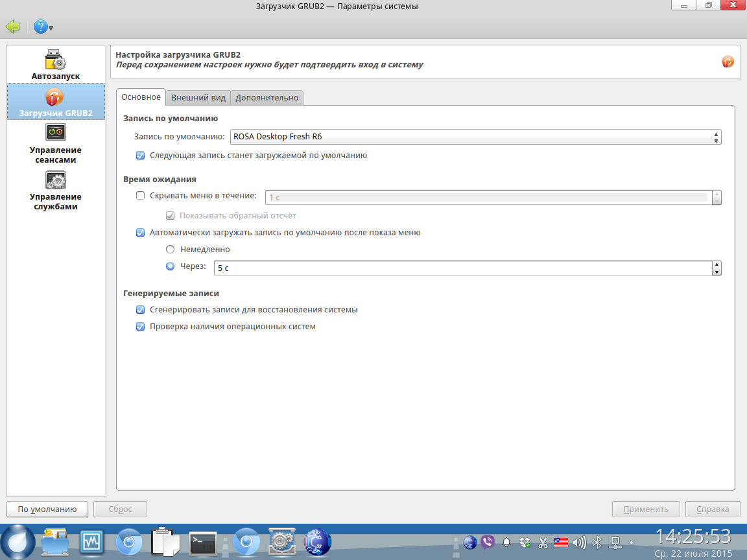Open the Dropbox tray icon

[x=525, y=542]
